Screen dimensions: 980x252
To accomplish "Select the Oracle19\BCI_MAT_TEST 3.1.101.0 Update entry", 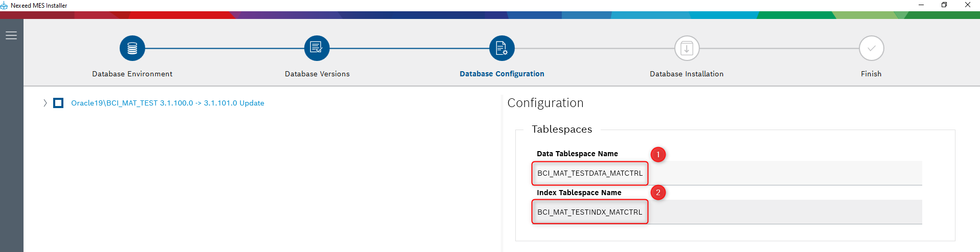I will click(167, 103).
